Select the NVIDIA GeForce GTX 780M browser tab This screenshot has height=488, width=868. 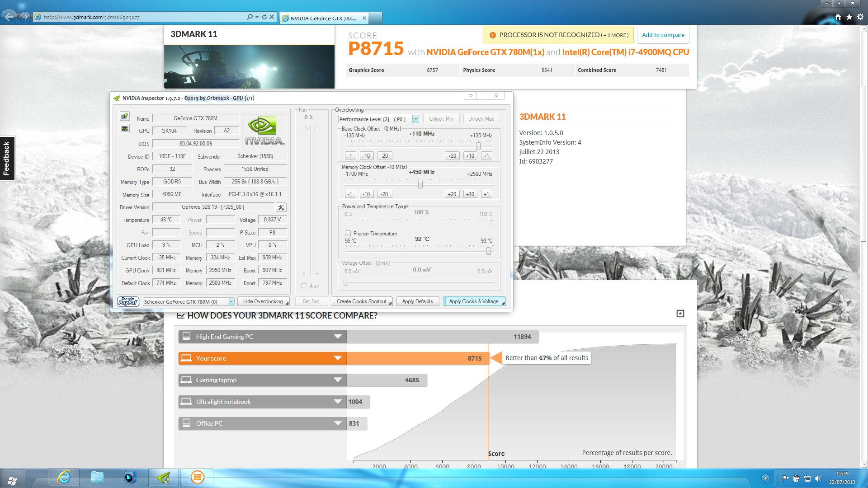[324, 18]
